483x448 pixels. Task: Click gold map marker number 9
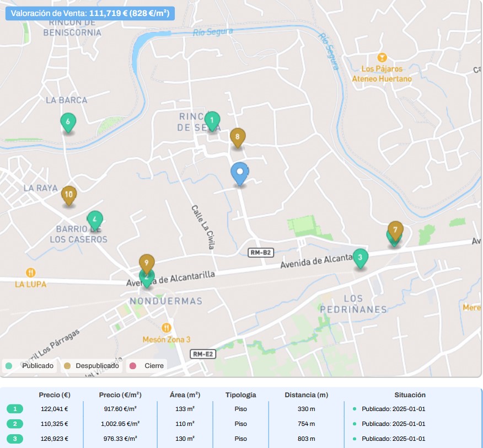coord(146,263)
